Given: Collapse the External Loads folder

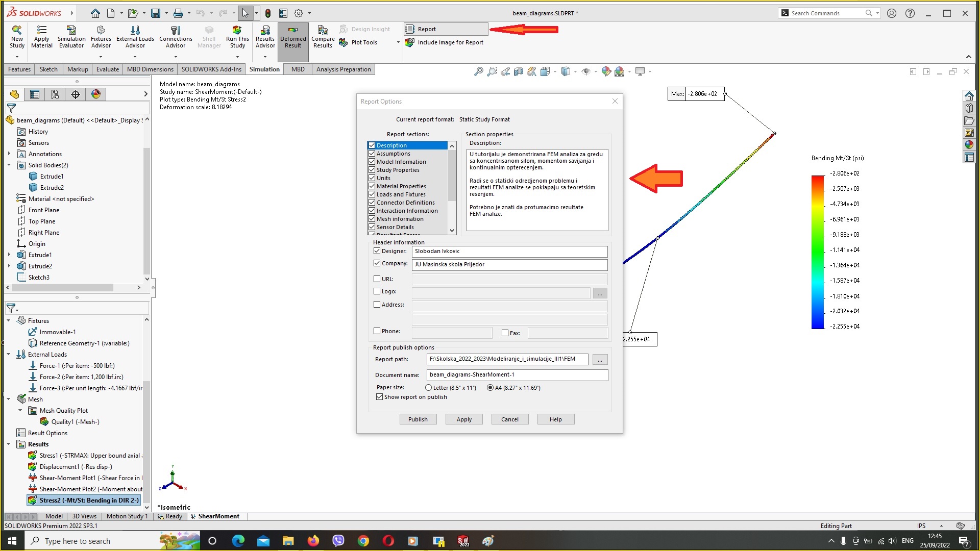Looking at the screenshot, I should click(9, 355).
